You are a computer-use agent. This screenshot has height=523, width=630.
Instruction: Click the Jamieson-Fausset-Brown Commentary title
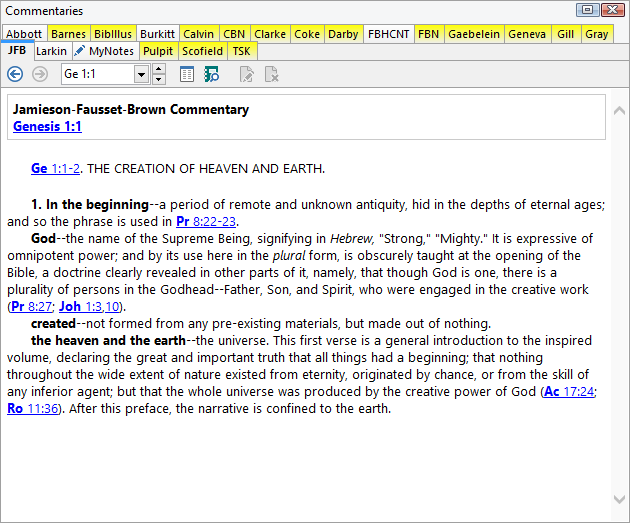[x=131, y=109]
